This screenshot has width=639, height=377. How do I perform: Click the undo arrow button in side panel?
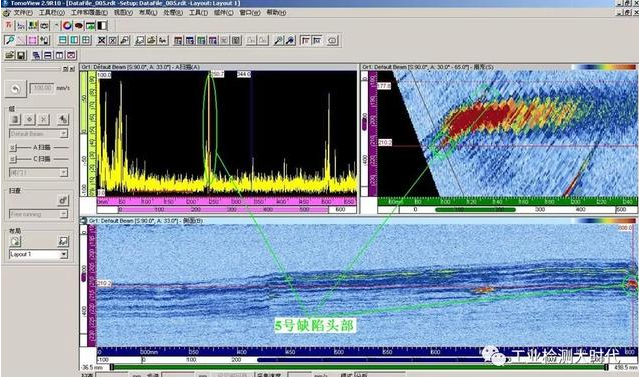pyautogui.click(x=15, y=88)
